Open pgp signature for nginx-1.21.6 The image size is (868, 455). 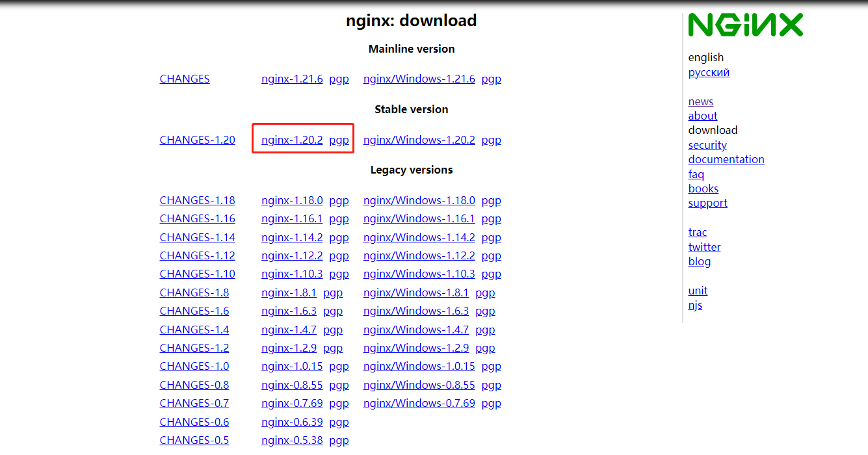point(339,79)
